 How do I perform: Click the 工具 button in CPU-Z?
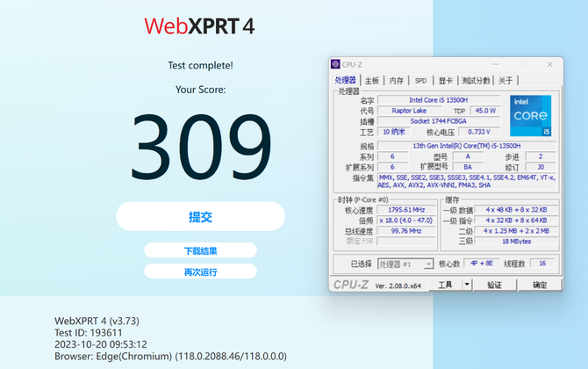coord(445,286)
